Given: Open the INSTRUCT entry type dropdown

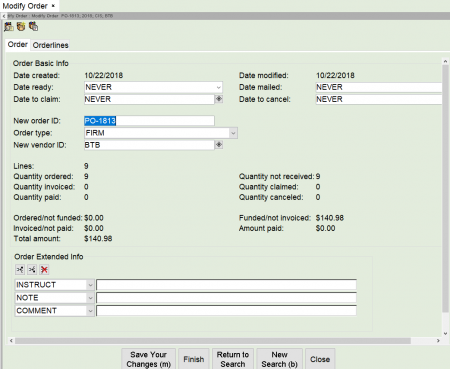Looking at the screenshot, I should pos(90,285).
